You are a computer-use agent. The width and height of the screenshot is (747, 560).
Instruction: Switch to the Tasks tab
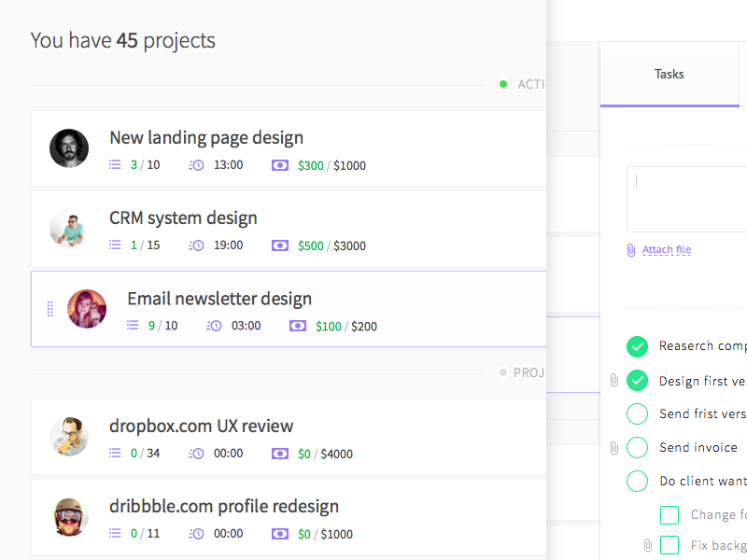coord(669,74)
